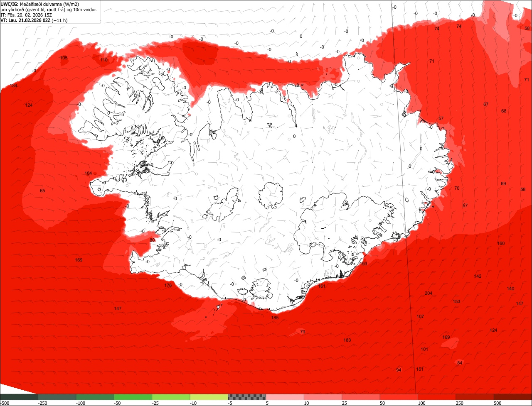The image size is (532, 406).
Task: Click the legend label -250
Action: 42,403
